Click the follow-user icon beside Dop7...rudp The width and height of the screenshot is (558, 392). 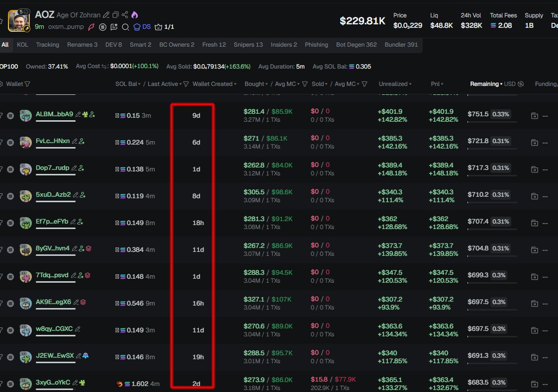tap(81, 168)
